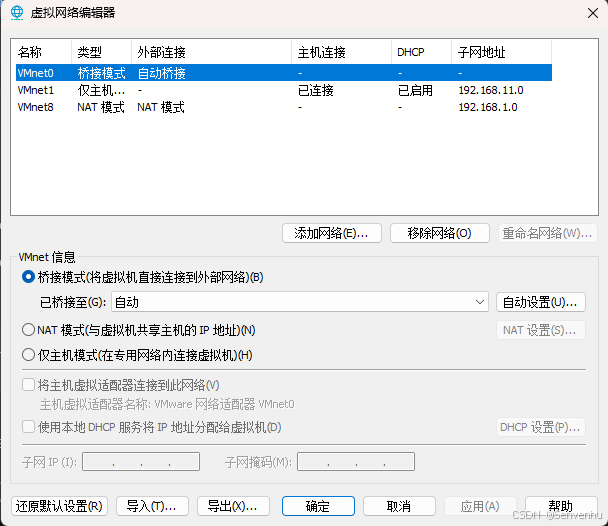Screen dimensions: 608x526
Task: Open DHCP 设置(P)... button
Action: click(541, 427)
